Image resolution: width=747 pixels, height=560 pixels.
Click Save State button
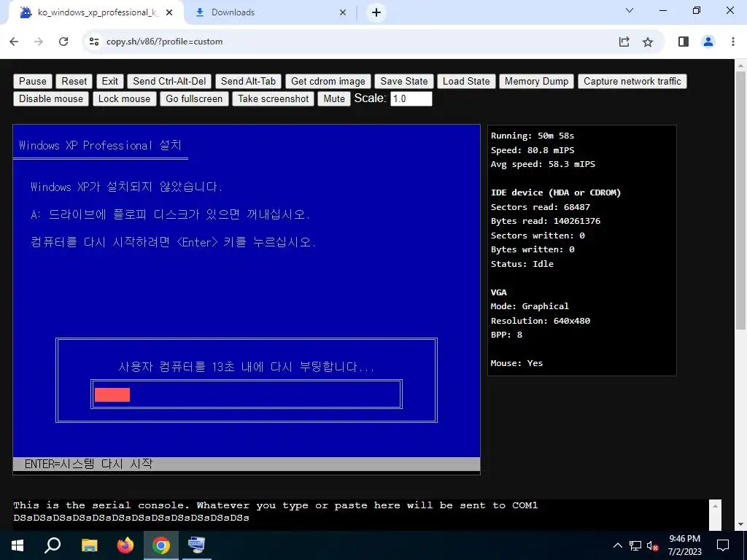point(404,81)
